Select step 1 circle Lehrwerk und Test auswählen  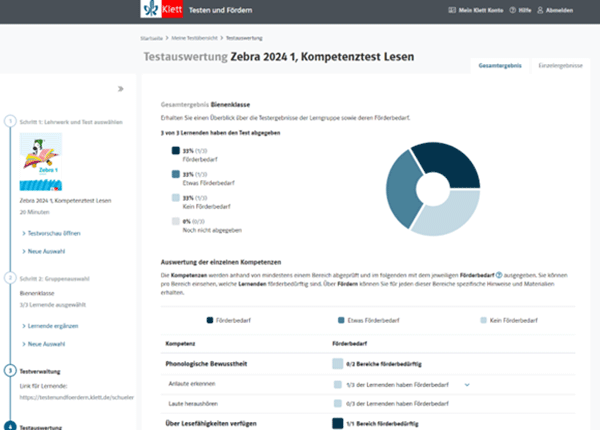pyautogui.click(x=10, y=121)
